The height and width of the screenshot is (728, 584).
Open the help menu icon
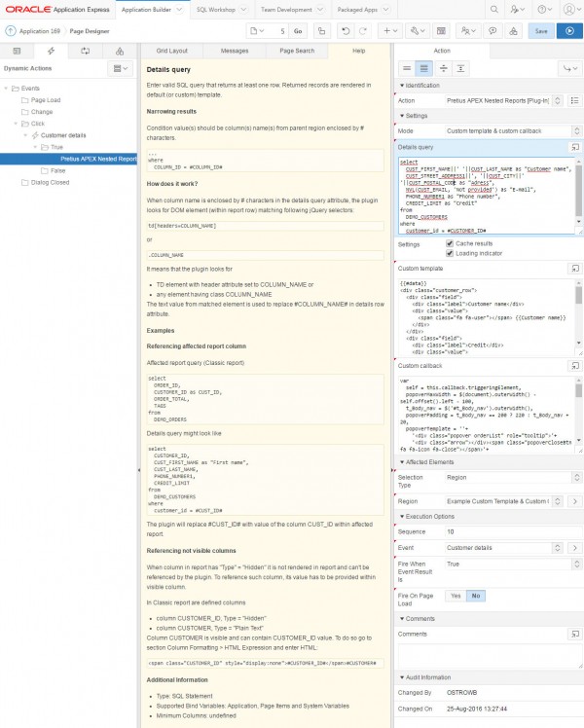coord(544,10)
